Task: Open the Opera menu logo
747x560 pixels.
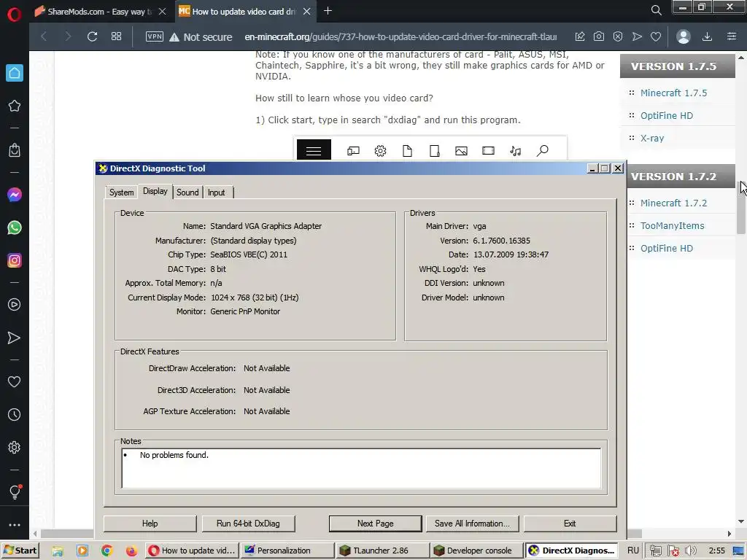Action: [x=15, y=15]
